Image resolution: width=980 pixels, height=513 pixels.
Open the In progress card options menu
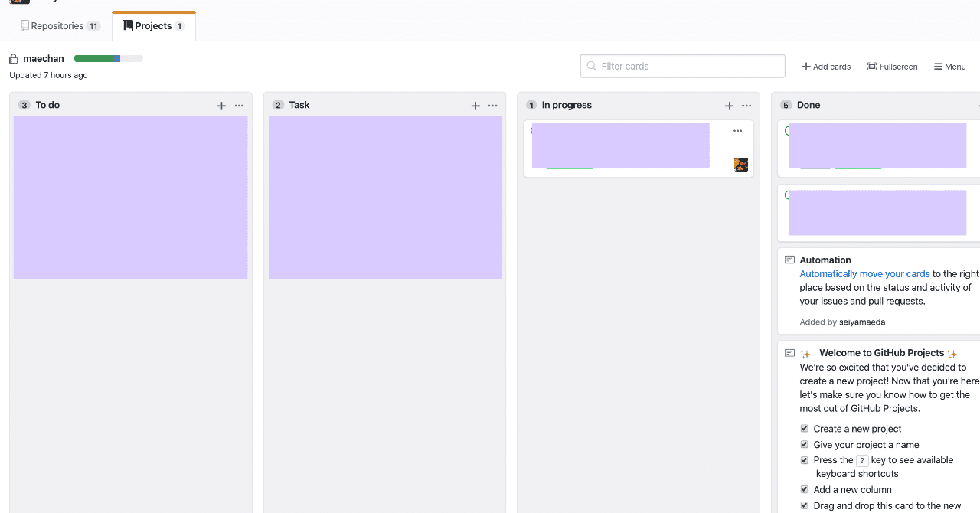coord(738,131)
